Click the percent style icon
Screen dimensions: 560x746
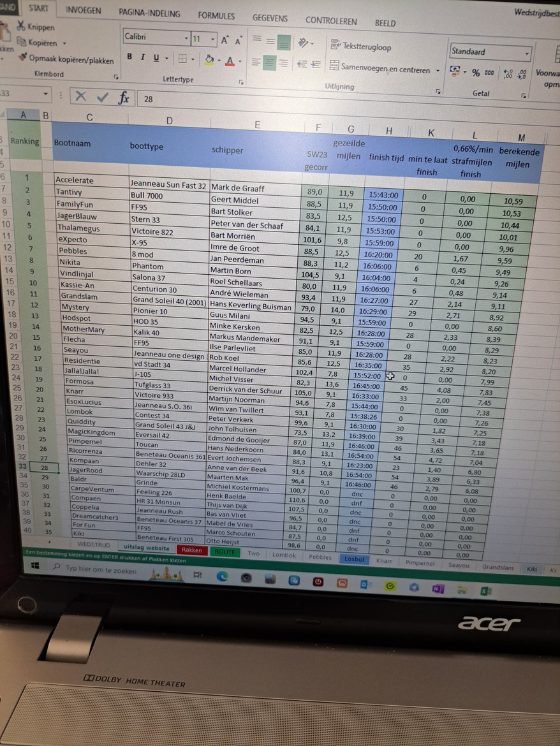pos(476,73)
